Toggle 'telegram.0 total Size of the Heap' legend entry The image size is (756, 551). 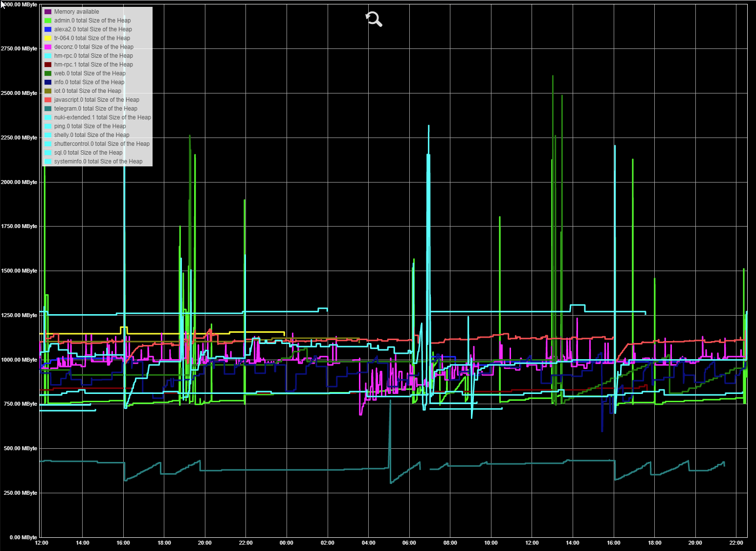tap(91, 109)
